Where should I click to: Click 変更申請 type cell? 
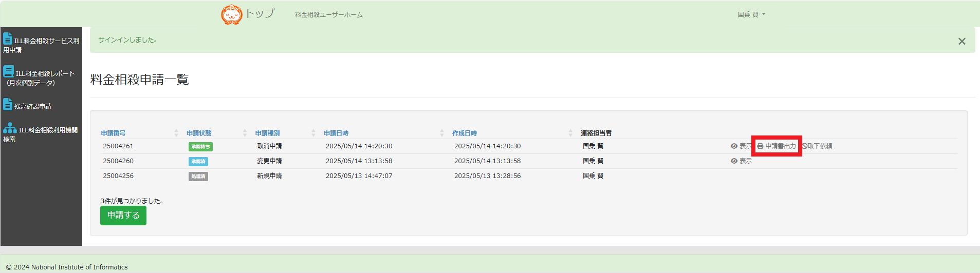[269, 161]
